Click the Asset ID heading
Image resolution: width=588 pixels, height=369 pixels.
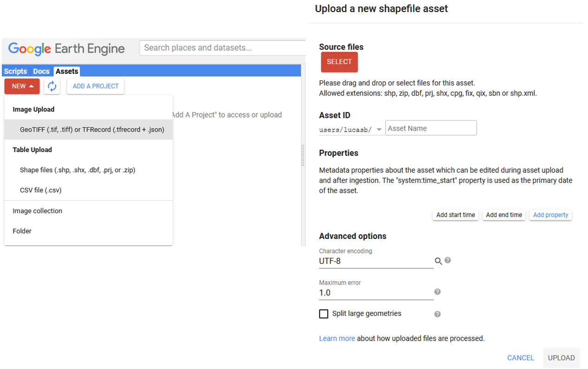pos(334,115)
